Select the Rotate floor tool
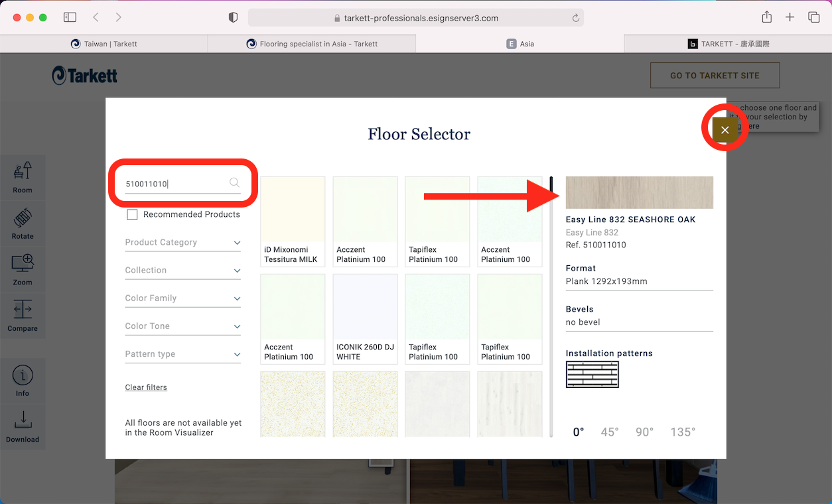Viewport: 832px width, 504px height. (23, 223)
